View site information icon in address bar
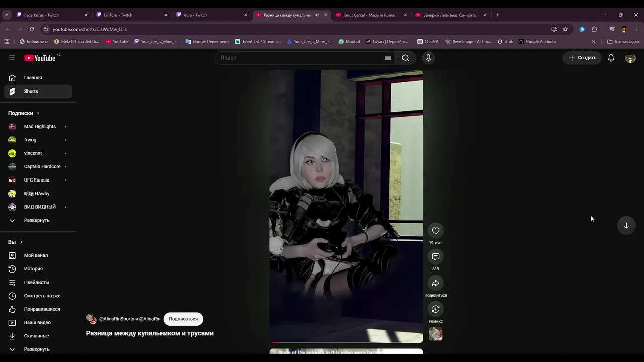The width and height of the screenshot is (644, 362). 46,29
